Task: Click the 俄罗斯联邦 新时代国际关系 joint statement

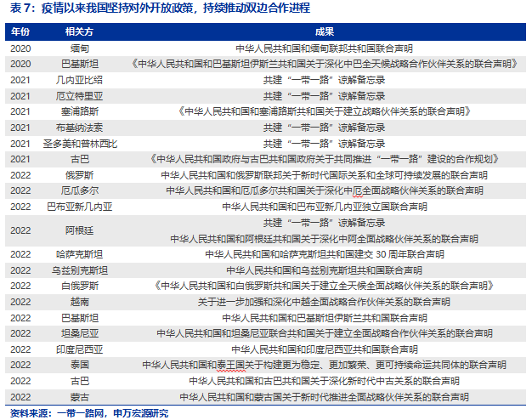Action: (x=325, y=175)
